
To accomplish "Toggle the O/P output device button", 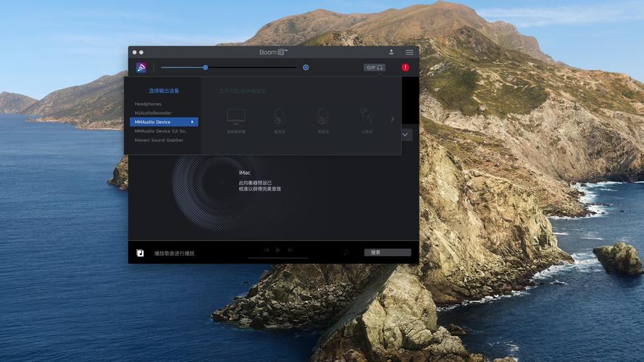I will (x=375, y=67).
